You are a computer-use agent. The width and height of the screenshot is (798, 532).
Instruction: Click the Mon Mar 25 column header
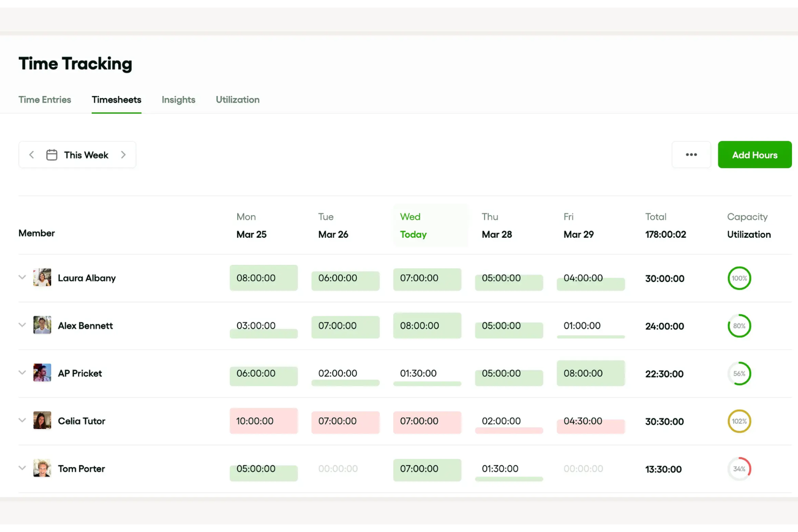click(x=252, y=226)
